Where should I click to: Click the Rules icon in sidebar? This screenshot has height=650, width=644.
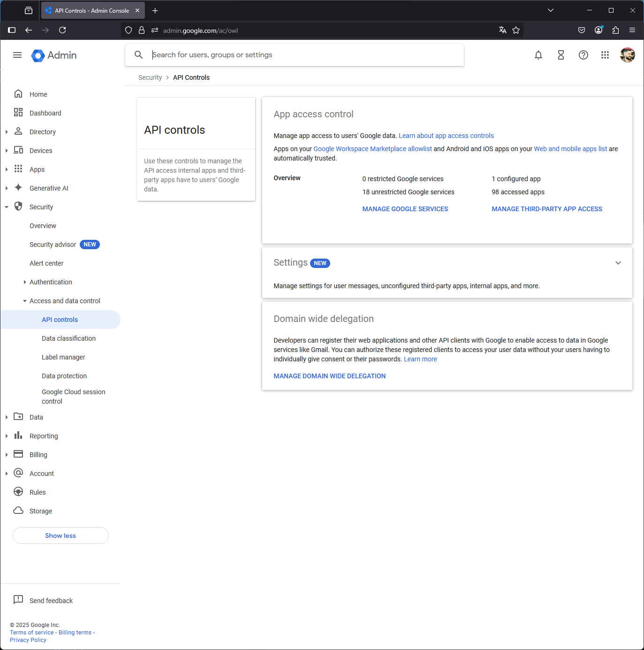[18, 492]
